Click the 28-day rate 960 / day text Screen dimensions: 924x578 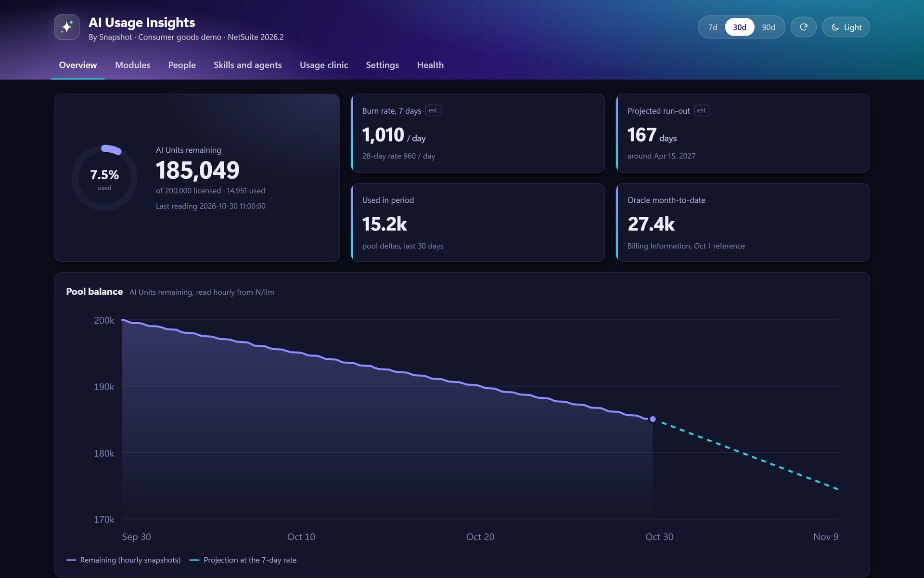pos(398,156)
